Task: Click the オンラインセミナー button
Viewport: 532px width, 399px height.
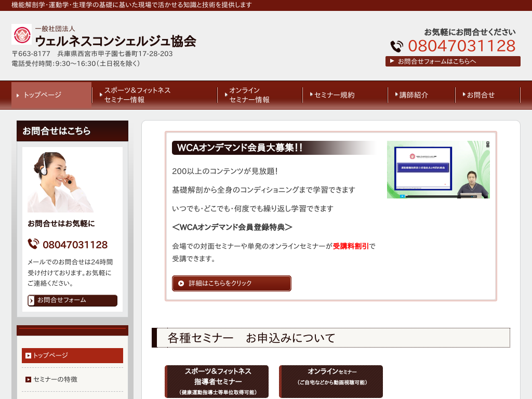Action: [x=331, y=381]
